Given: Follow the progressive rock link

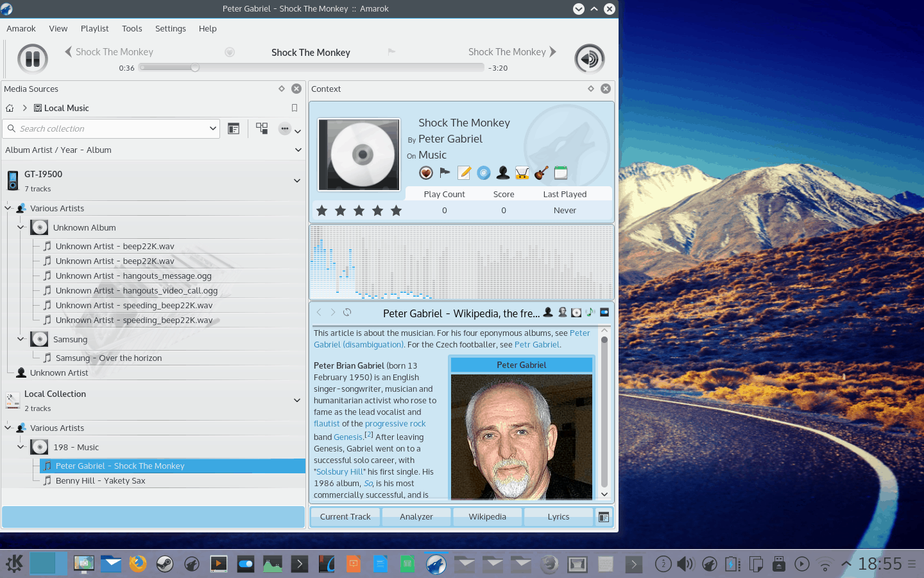Looking at the screenshot, I should [395, 423].
